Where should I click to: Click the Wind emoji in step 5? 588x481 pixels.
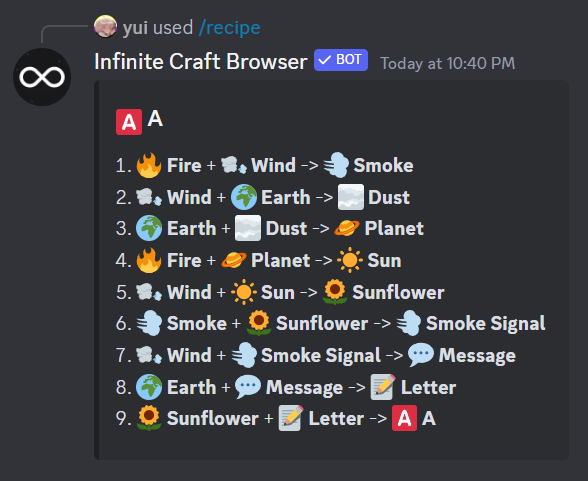(x=149, y=292)
